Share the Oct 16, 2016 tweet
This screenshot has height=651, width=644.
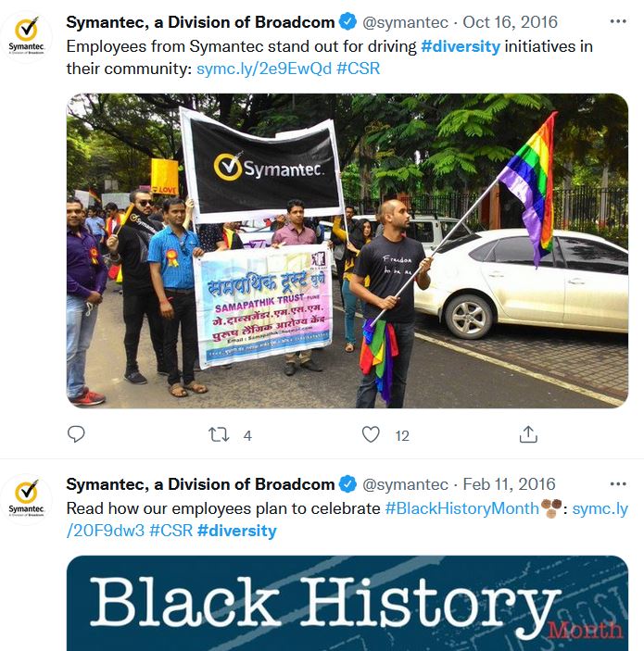pyautogui.click(x=528, y=434)
